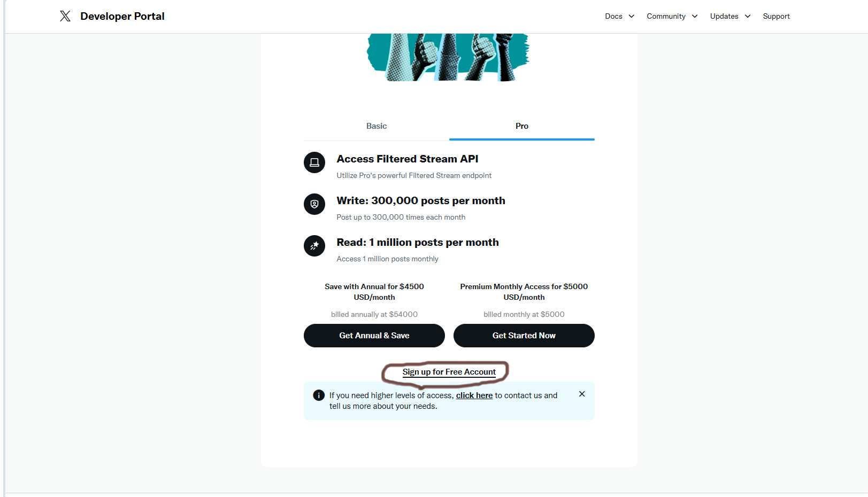Click the shield icon beside Write posts
The image size is (868, 497).
(x=314, y=204)
